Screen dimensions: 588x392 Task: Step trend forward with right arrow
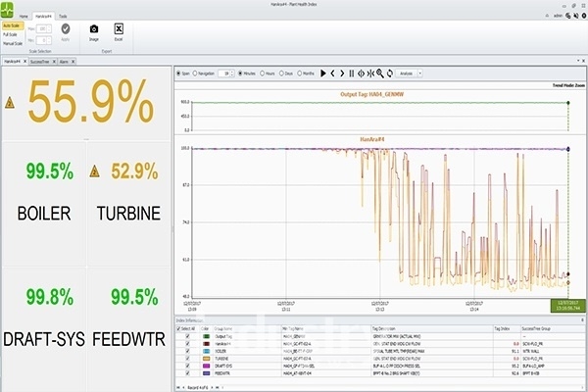pyautogui.click(x=341, y=73)
